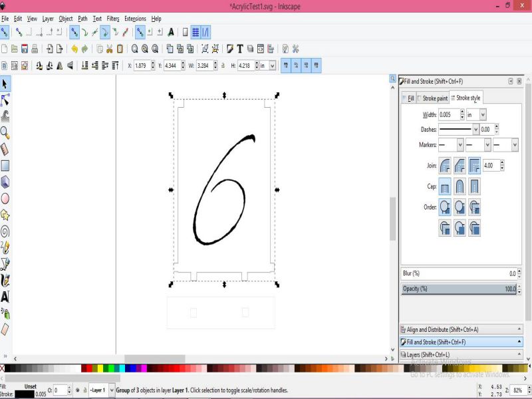Toggle the global Enable snapping button

pos(5,32)
